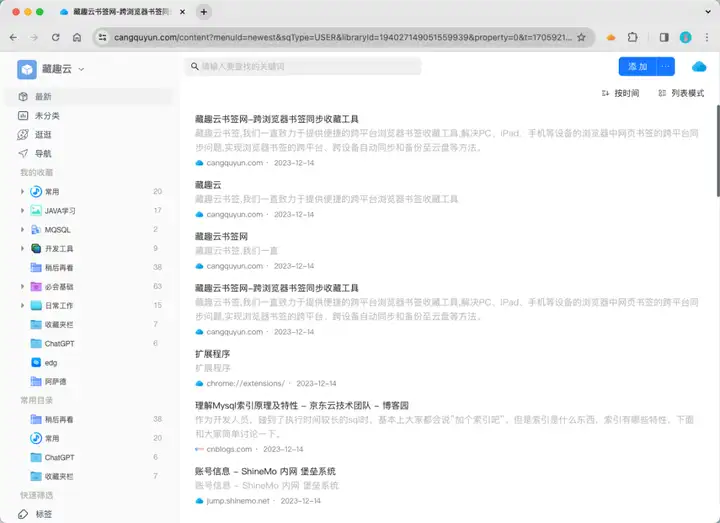The height and width of the screenshot is (523, 720).
Task: Click the search magnifier icon
Action: point(195,67)
